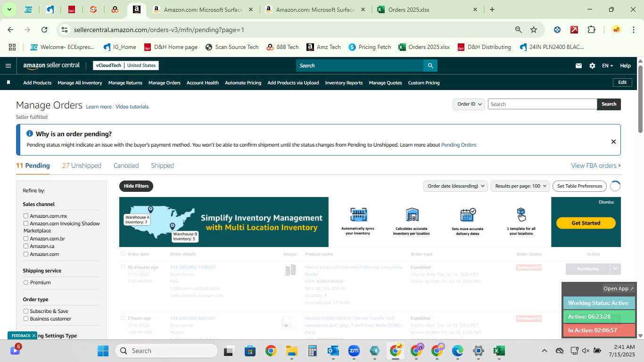Click the Set Table Preferences button
644x362 pixels.
579,186
